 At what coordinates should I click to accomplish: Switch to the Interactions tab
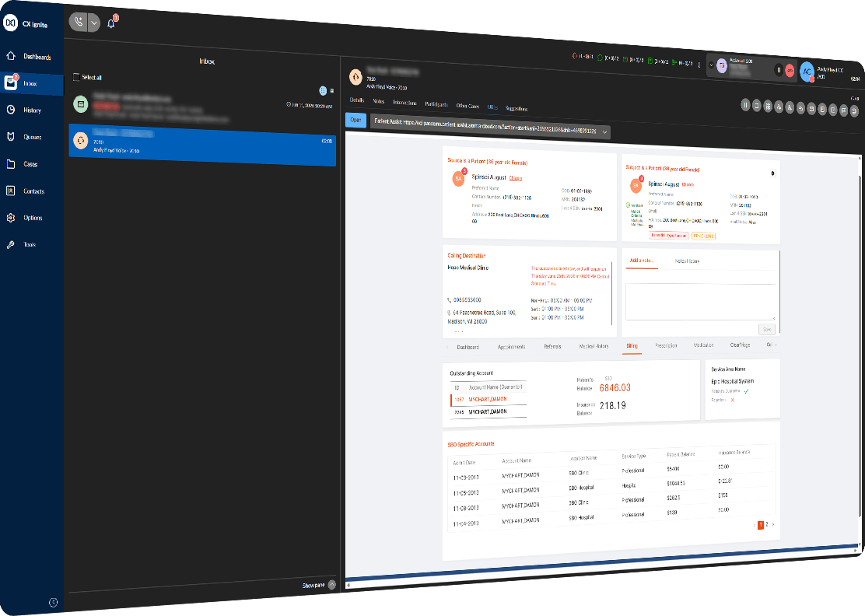click(405, 103)
